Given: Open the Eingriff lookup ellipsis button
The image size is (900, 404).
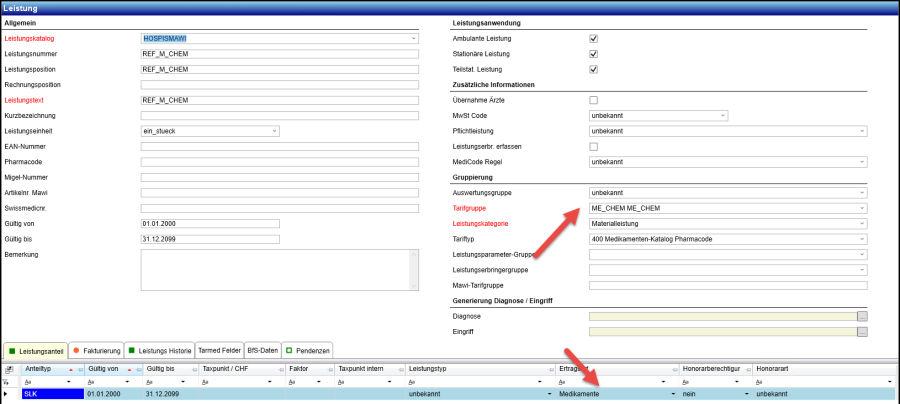Looking at the screenshot, I should tap(862, 331).
